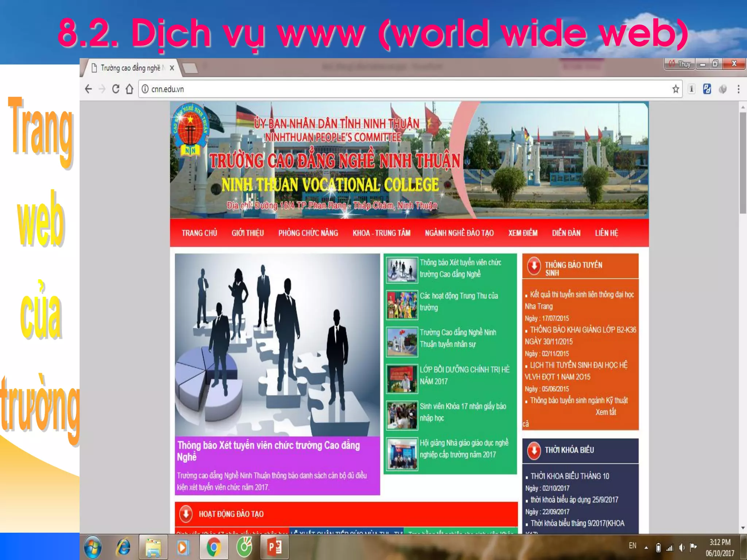Open a new browser tab
This screenshot has width=747, height=560.
pyautogui.click(x=190, y=68)
